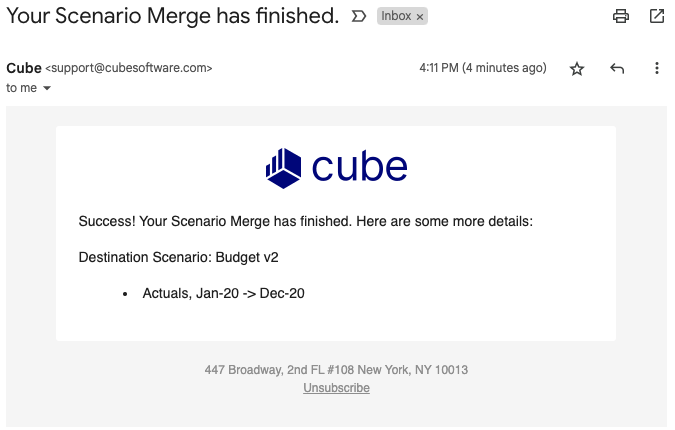Click the Print all printer icon

tap(620, 16)
